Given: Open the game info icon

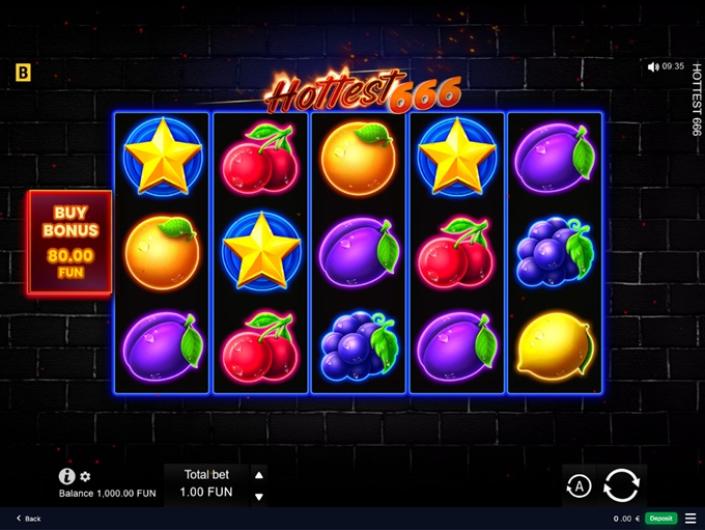Looking at the screenshot, I should pos(67,476).
